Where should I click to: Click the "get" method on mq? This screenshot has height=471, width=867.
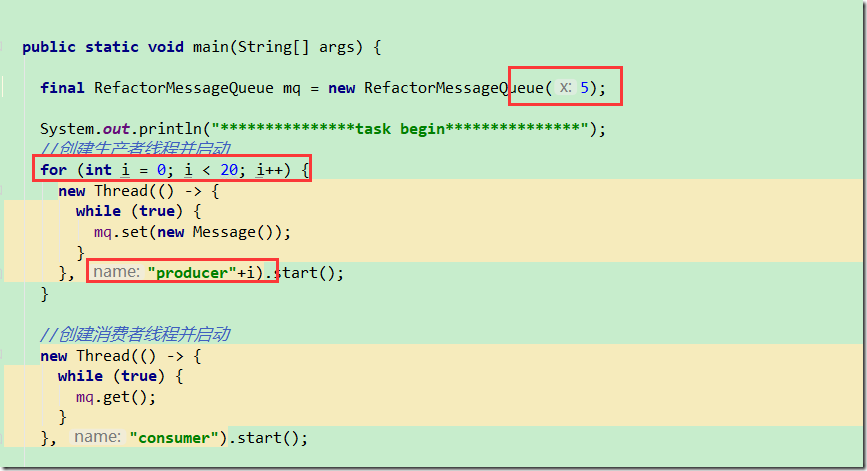pyautogui.click(x=116, y=397)
